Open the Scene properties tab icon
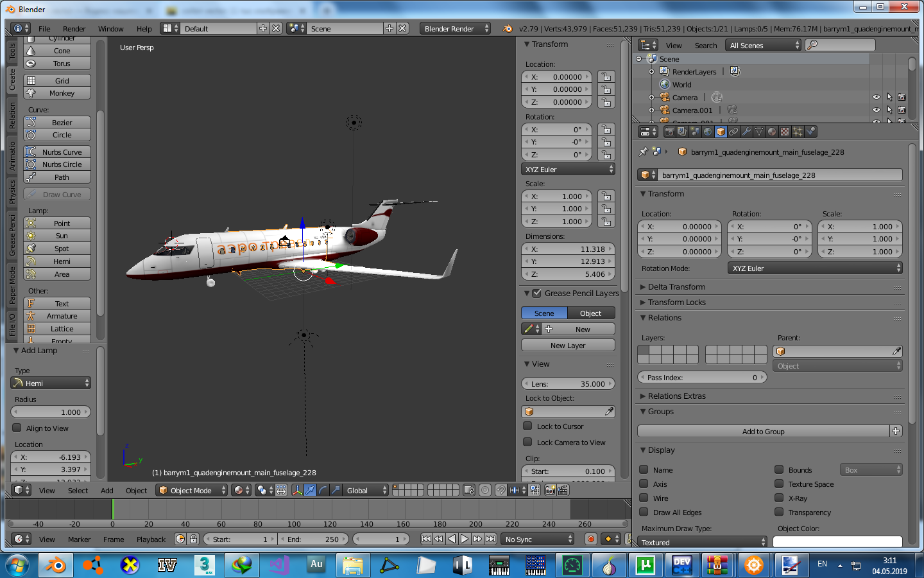 (695, 132)
